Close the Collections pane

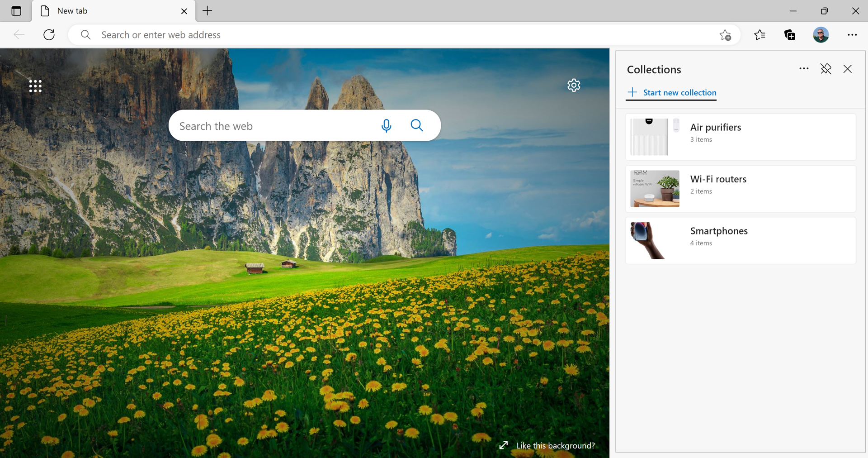tap(847, 69)
